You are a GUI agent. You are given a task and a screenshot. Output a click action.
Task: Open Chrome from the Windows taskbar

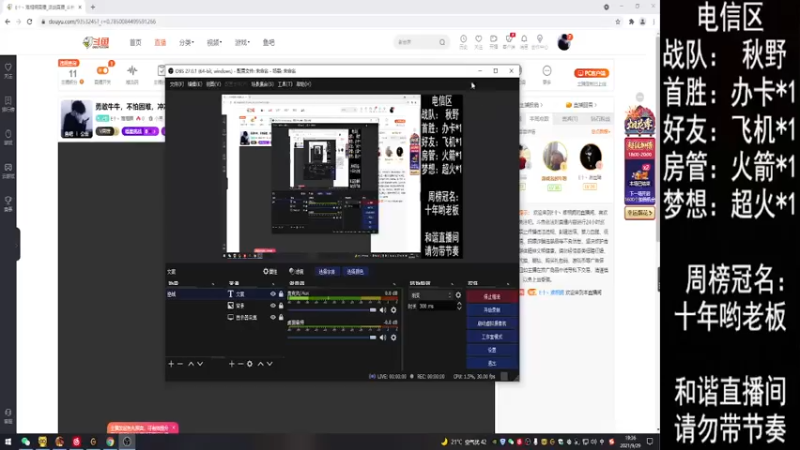110,442
